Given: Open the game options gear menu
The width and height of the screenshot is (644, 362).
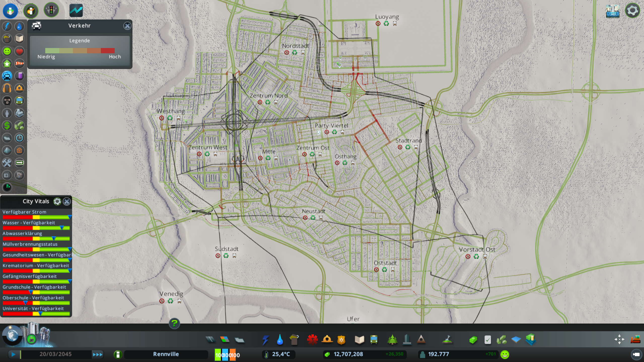Looking at the screenshot, I should point(632,11).
